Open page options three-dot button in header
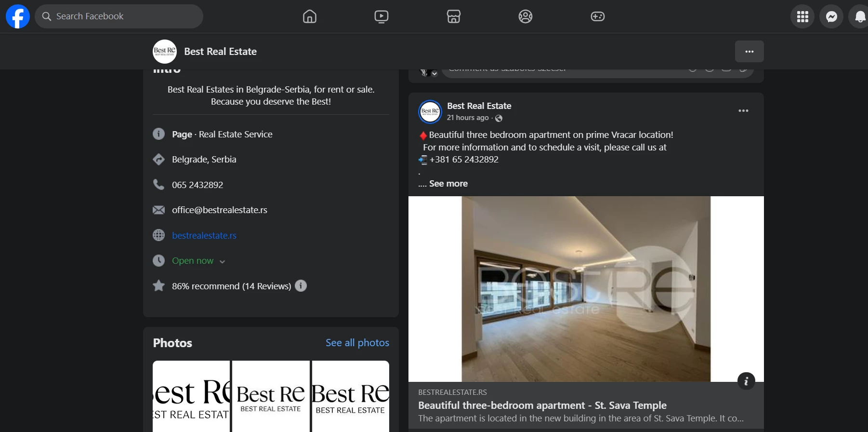This screenshot has height=432, width=868. (750, 52)
